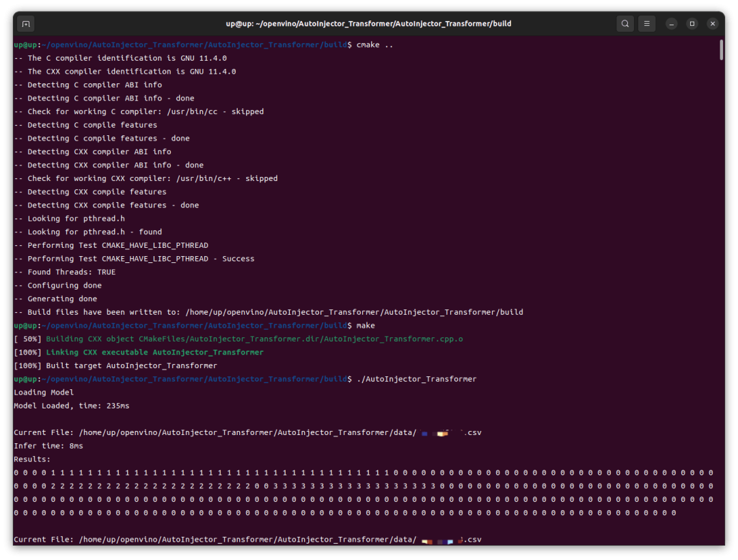Viewport: 738px width, 560px height.
Task: Close the terminal window
Action: pos(712,24)
